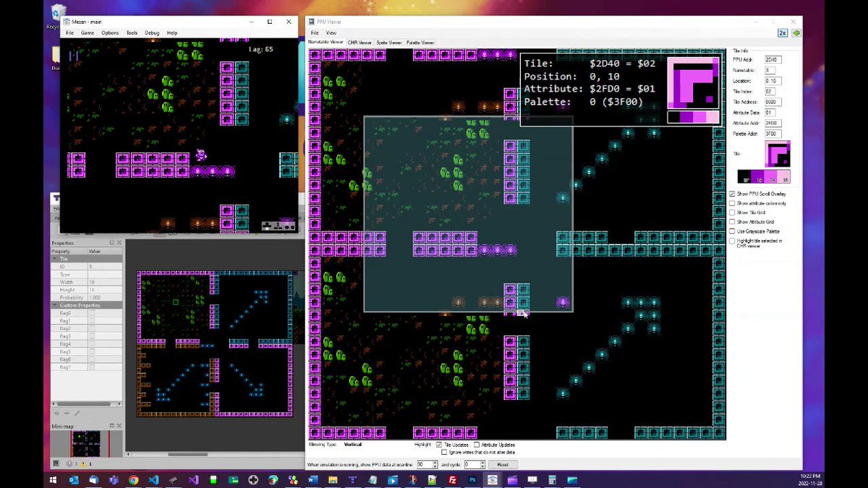Open Mesen Options menu
This screenshot has height=488, width=868.
(x=110, y=33)
